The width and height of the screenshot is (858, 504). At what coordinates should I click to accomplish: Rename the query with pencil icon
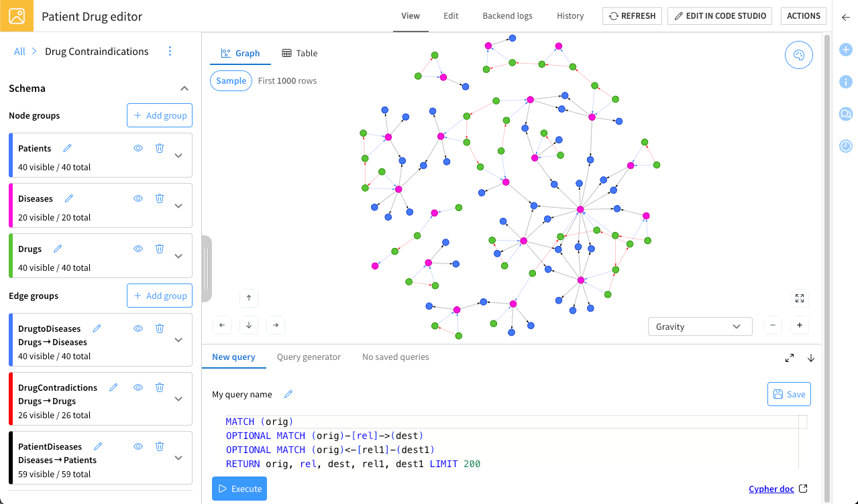click(x=288, y=394)
